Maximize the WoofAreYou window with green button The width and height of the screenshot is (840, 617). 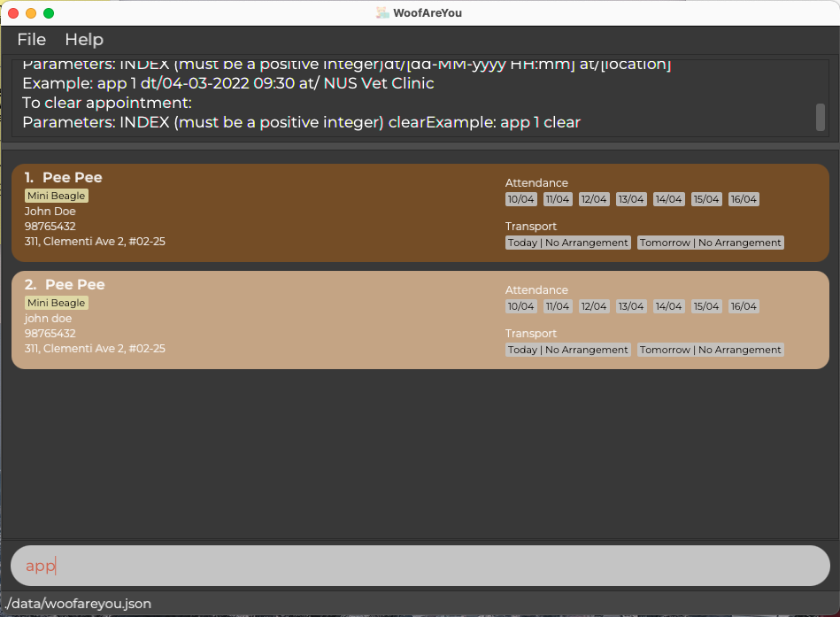[x=49, y=13]
